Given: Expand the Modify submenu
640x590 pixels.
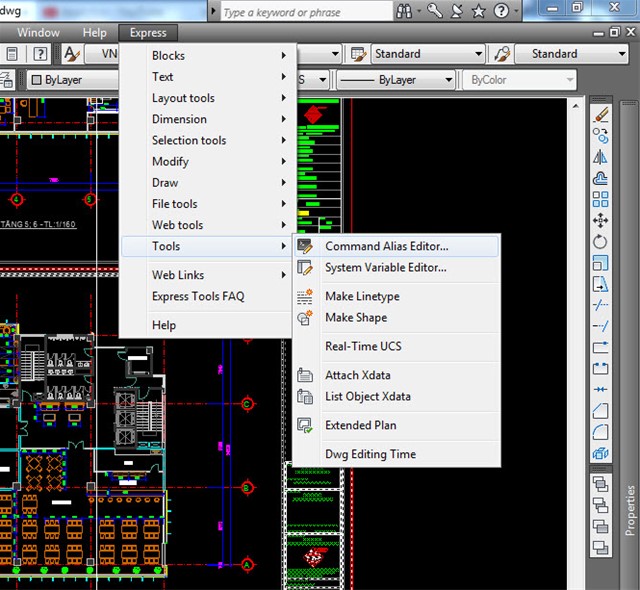Looking at the screenshot, I should [x=209, y=162].
